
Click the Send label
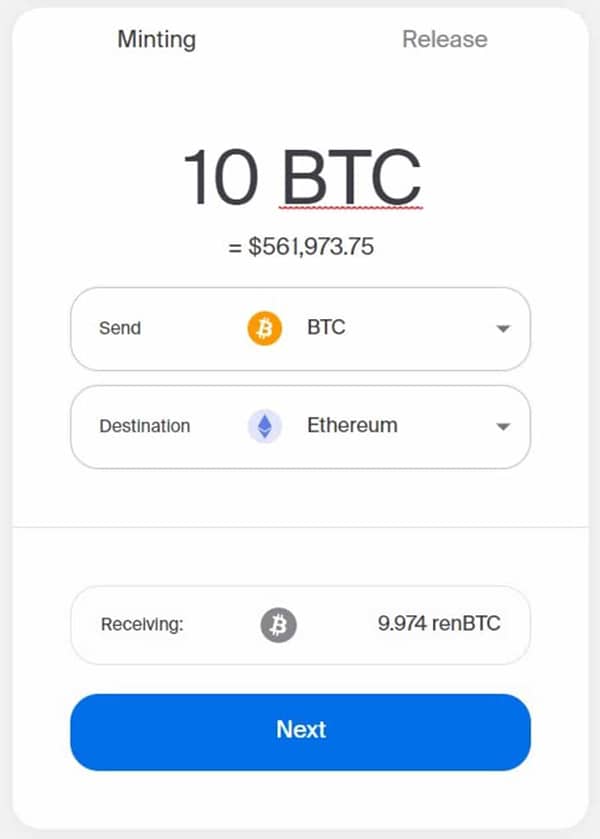coord(120,328)
